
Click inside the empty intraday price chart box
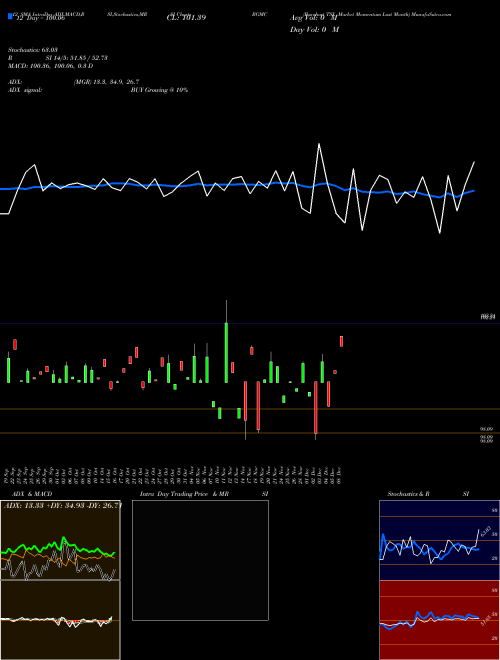coord(200,560)
